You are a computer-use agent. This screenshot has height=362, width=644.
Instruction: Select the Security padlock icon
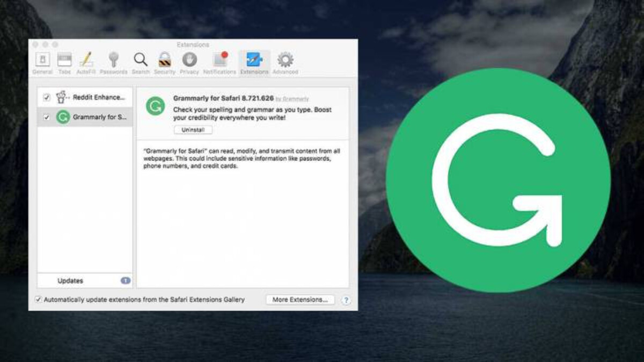point(164,59)
